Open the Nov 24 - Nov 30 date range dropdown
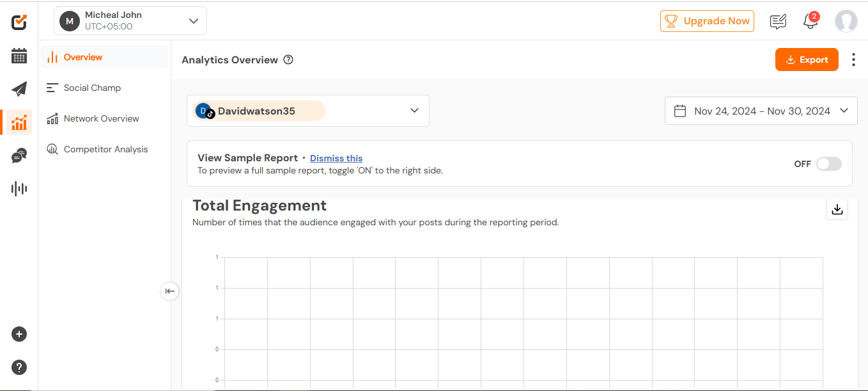Screen dimensions: 868x391 click(x=761, y=111)
